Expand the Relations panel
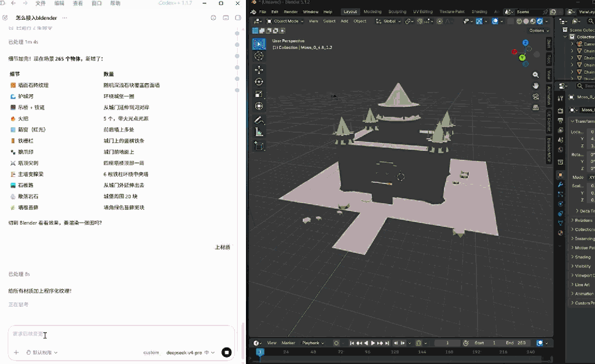This screenshot has width=595, height=364. pyautogui.click(x=582, y=220)
